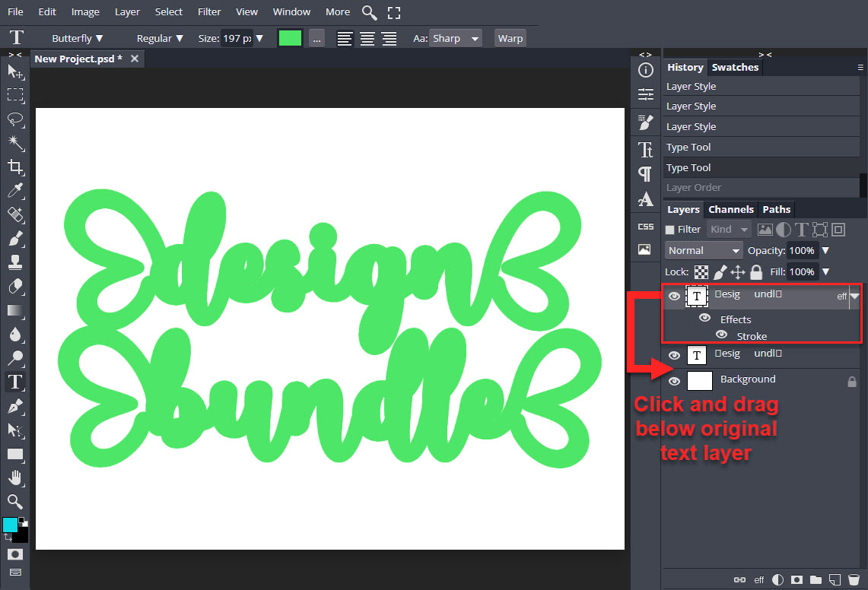Select the Magic Wand tool
The image size is (868, 590).
pos(15,143)
